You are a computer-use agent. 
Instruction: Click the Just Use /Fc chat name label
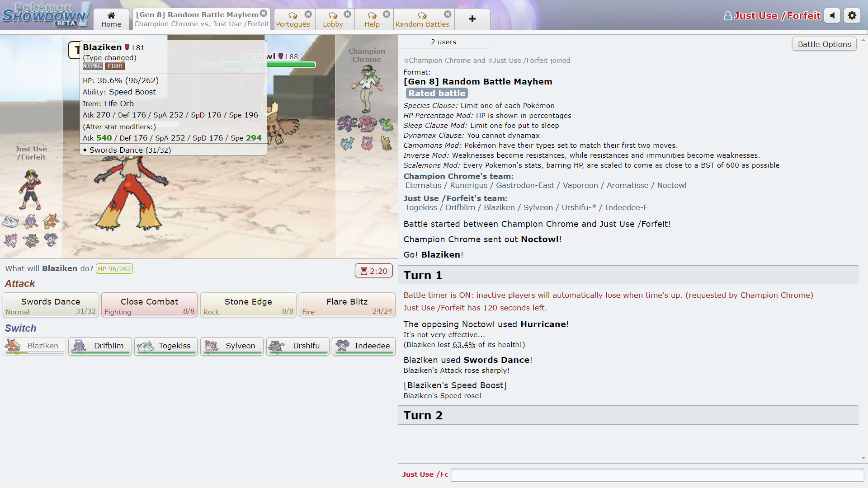425,474
